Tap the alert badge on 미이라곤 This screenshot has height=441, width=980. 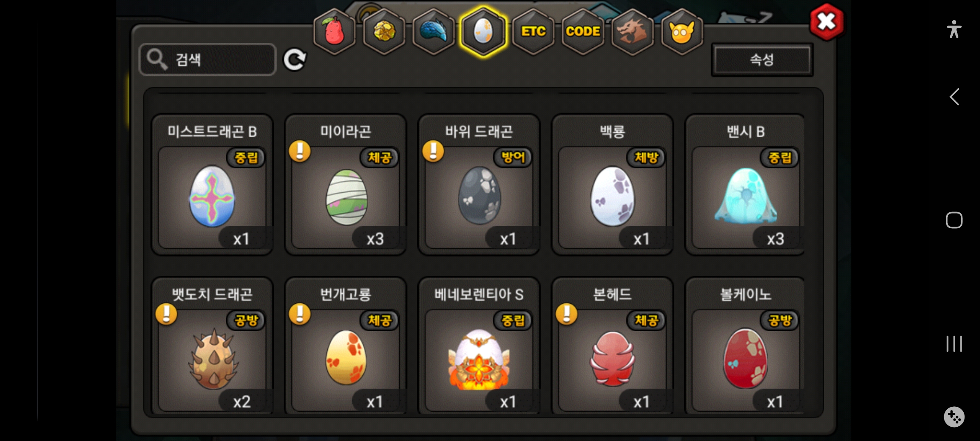[300, 151]
